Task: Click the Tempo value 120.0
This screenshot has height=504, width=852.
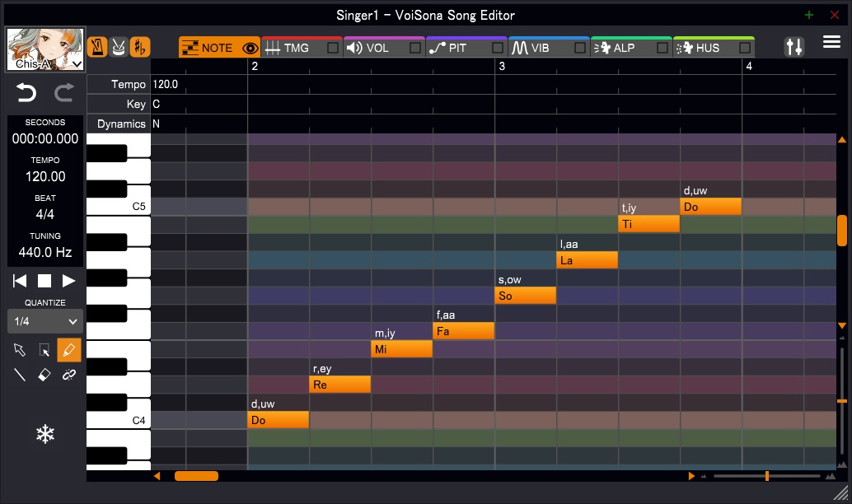Action: pyautogui.click(x=165, y=84)
